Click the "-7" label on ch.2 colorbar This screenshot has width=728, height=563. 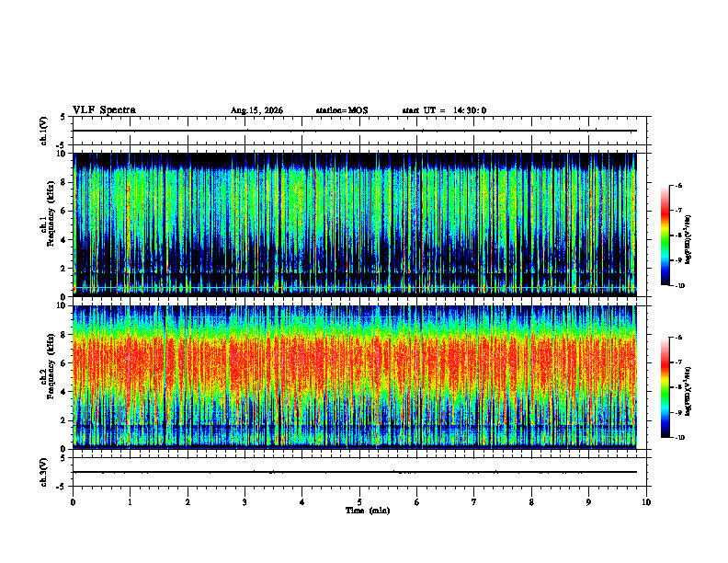pyautogui.click(x=678, y=362)
